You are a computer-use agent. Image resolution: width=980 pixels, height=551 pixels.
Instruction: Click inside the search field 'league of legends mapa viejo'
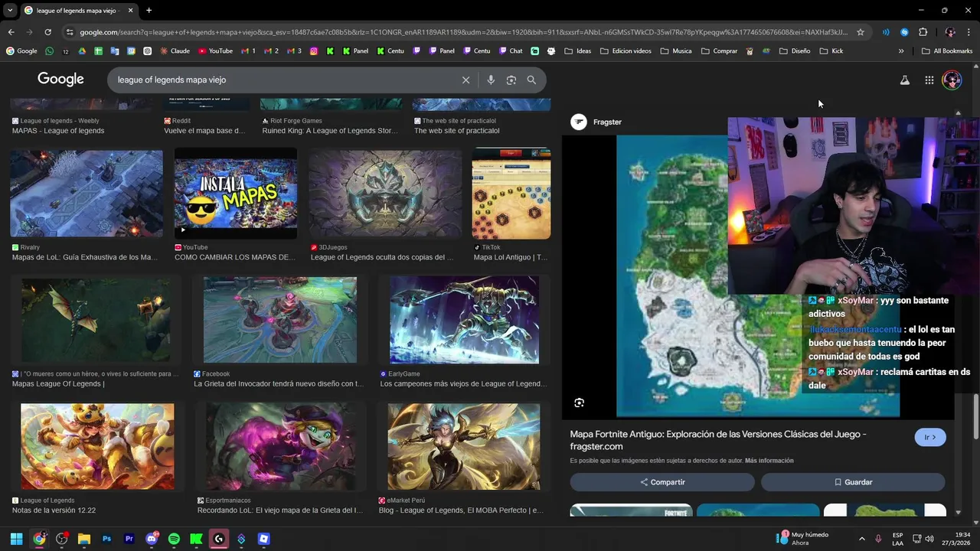pyautogui.click(x=283, y=80)
